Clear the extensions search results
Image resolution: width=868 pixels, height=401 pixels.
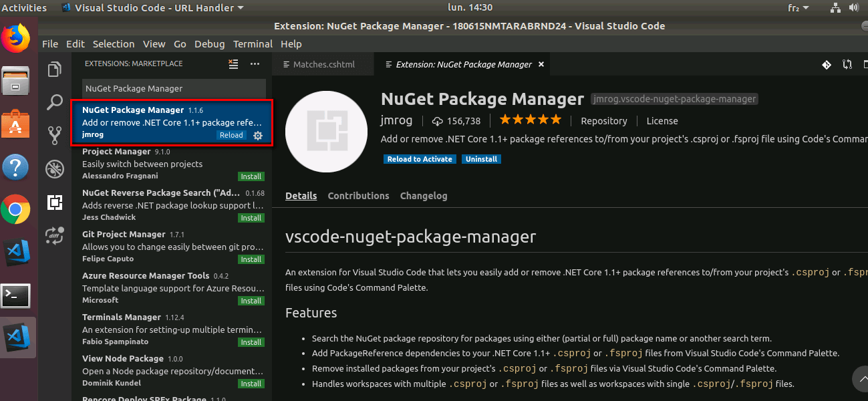(x=233, y=64)
